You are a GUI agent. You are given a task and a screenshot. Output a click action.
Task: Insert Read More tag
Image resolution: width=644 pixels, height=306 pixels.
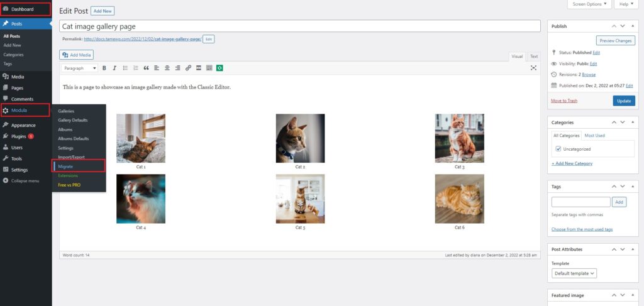click(x=198, y=68)
